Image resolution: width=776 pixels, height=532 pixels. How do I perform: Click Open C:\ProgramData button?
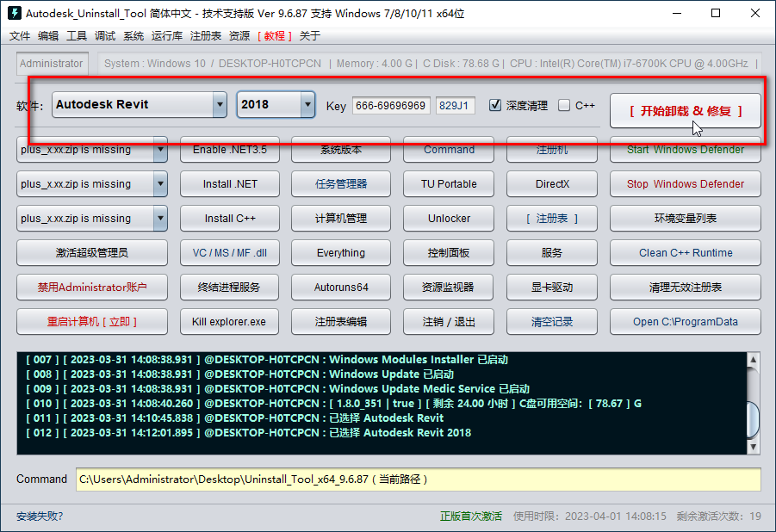pos(686,322)
